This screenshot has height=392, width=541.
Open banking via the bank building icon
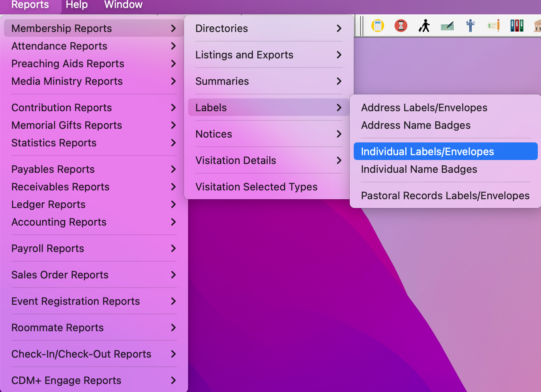click(x=537, y=25)
